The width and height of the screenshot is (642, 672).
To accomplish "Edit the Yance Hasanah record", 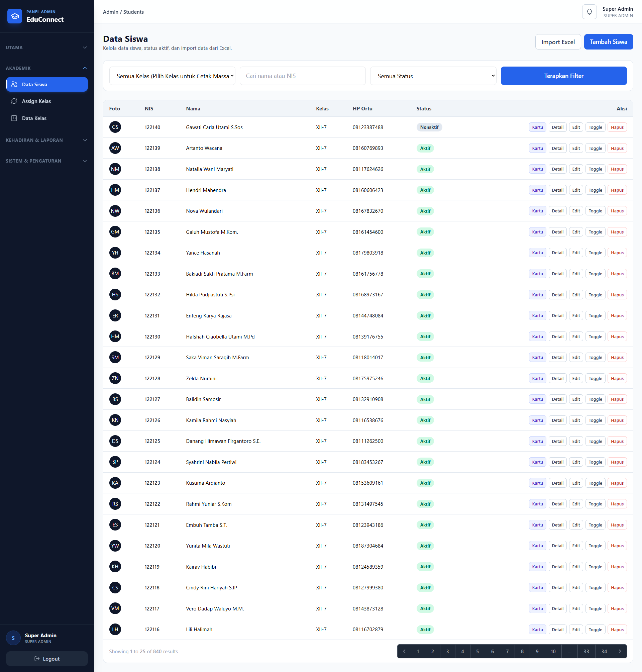I will tap(576, 253).
